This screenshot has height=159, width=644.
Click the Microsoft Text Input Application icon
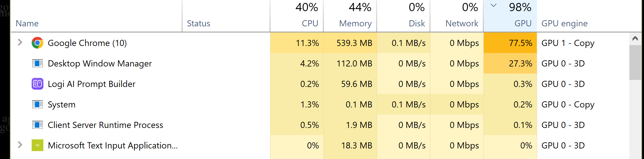(x=38, y=146)
